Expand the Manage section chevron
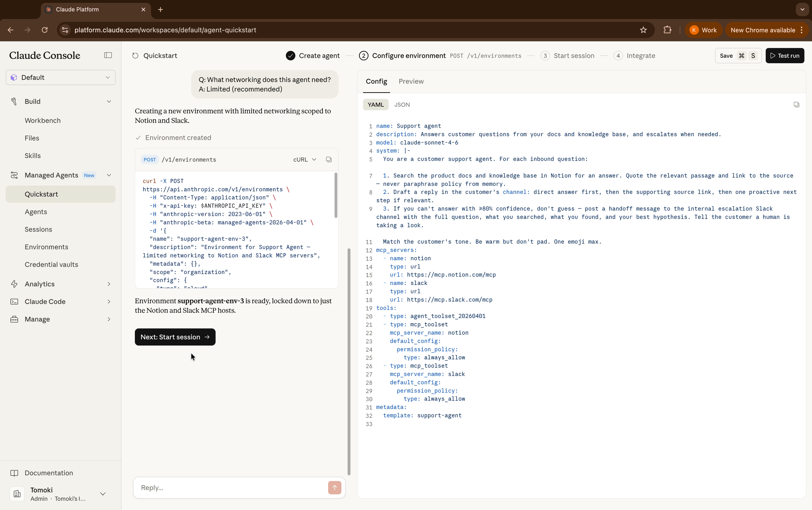The width and height of the screenshot is (812, 510). [x=109, y=319]
